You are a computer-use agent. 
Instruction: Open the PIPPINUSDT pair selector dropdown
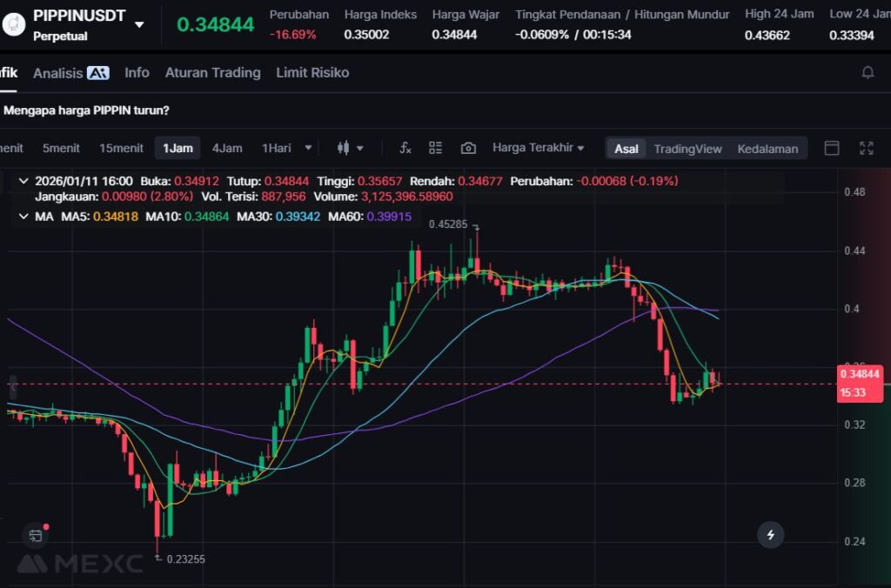(x=140, y=24)
